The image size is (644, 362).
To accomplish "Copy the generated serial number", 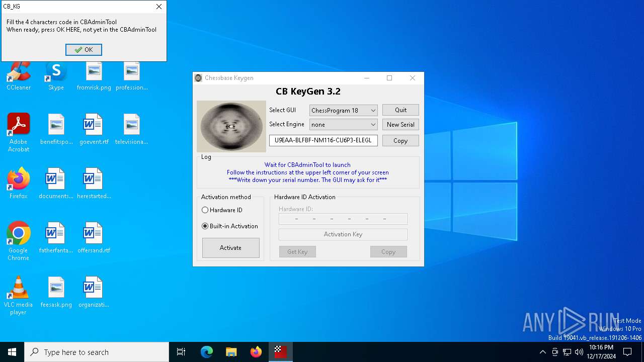I will pos(400,141).
